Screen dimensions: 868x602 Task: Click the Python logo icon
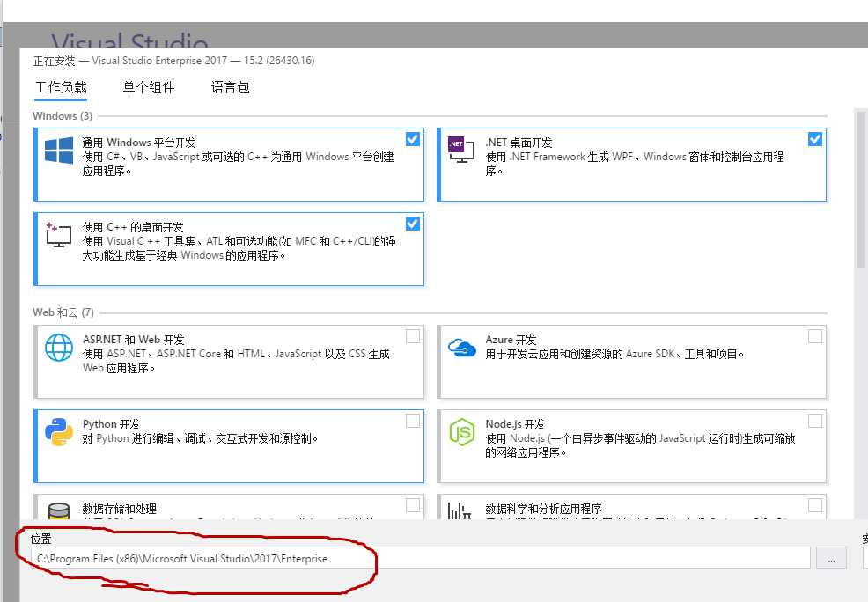coord(59,432)
